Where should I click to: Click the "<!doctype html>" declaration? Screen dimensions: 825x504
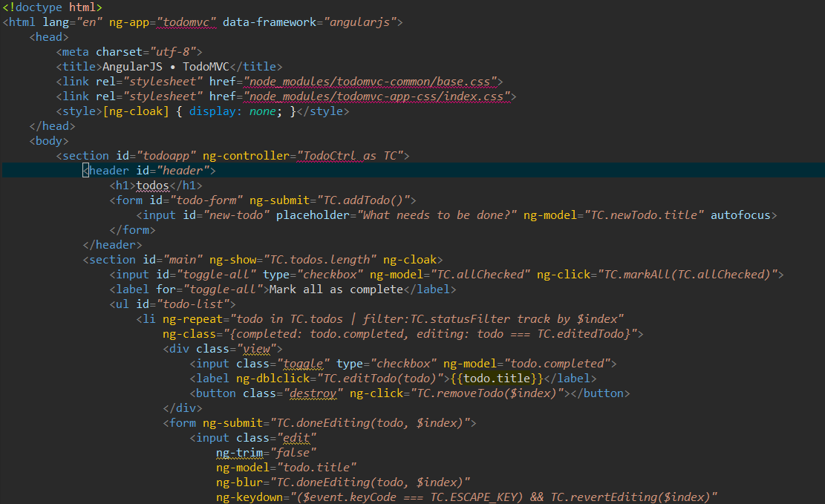52,7
